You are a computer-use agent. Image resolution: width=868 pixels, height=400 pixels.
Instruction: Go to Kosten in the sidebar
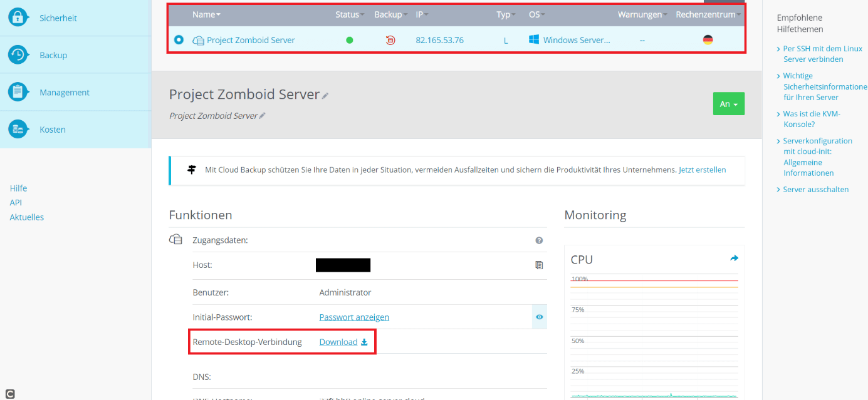(x=53, y=130)
